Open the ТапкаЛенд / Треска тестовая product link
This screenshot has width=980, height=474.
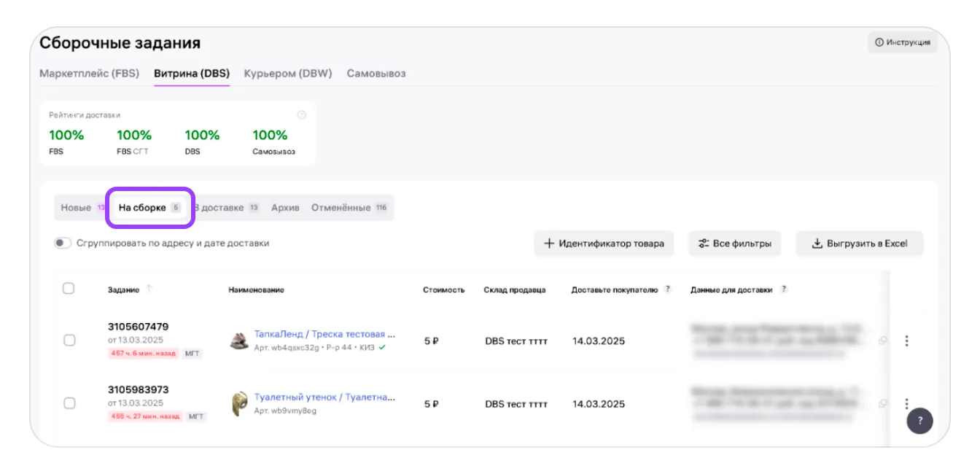[x=324, y=334]
